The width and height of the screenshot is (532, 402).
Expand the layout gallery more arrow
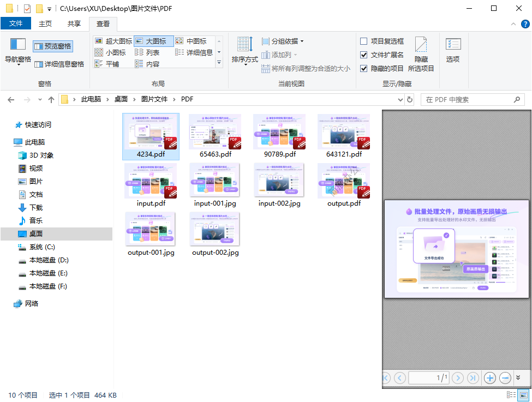coord(219,63)
